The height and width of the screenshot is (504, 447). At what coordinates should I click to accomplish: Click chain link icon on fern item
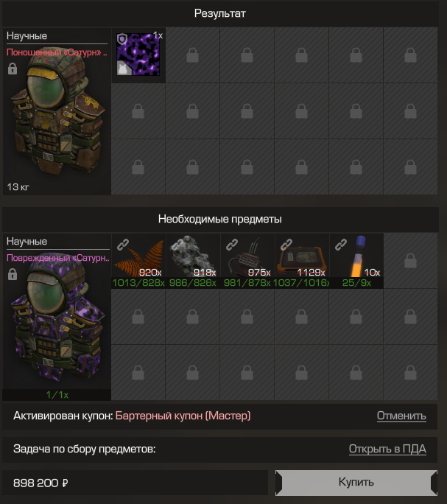pos(123,245)
